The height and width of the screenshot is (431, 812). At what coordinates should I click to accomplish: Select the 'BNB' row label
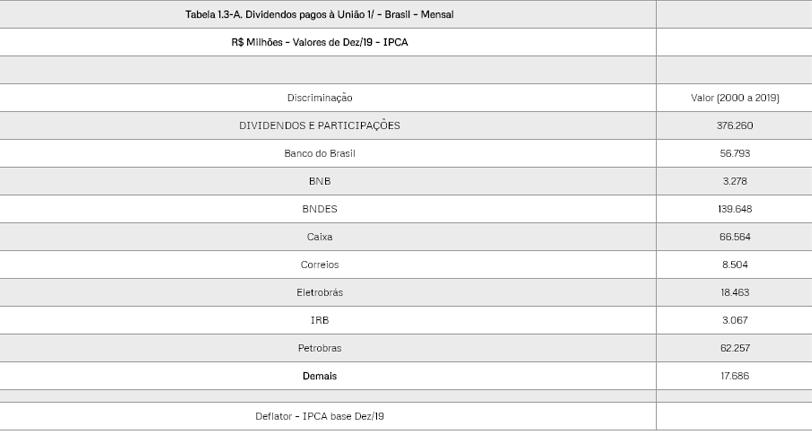click(319, 181)
